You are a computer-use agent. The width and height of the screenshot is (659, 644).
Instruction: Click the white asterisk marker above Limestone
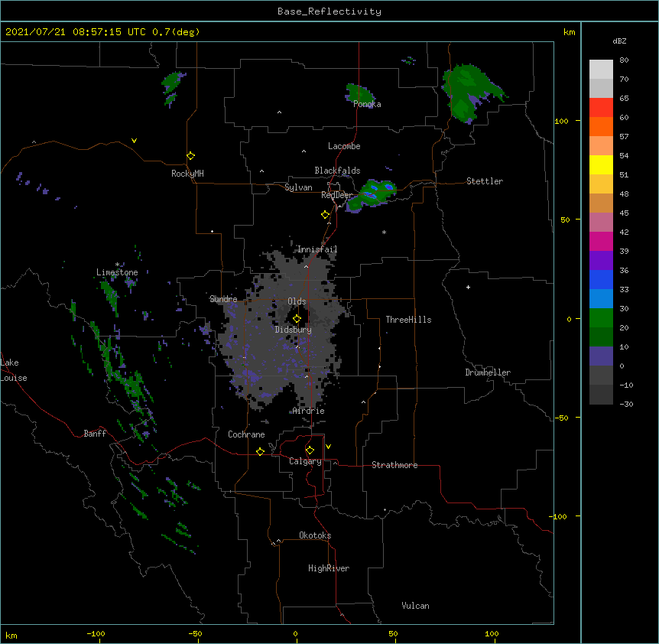[x=117, y=265]
